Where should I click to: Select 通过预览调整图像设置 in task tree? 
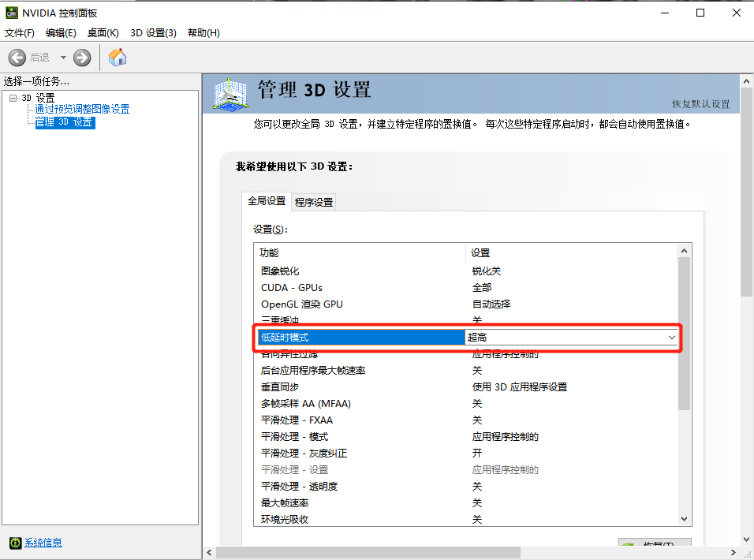pos(82,109)
